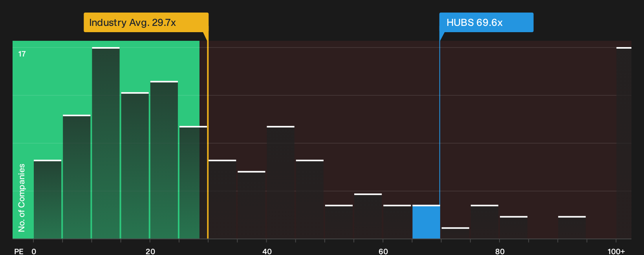Click the 25 to 30 PE bar beside the yellow line
644x255 pixels.
click(193, 182)
